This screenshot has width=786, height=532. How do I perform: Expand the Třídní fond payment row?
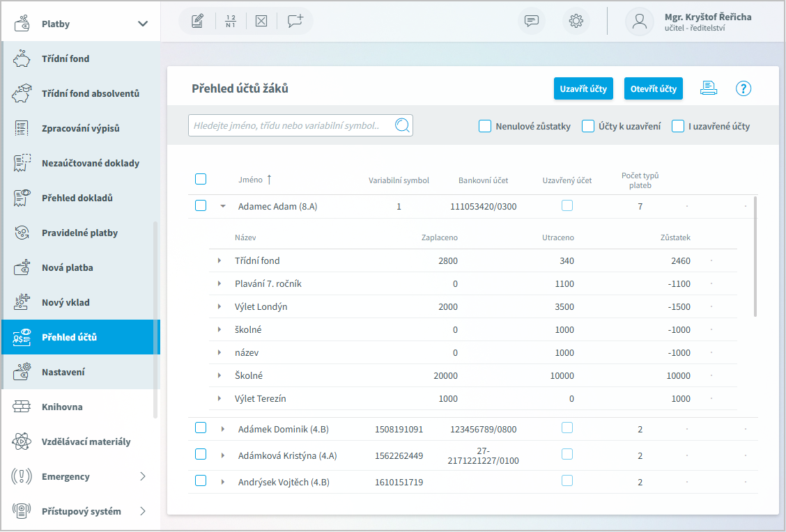coord(219,260)
